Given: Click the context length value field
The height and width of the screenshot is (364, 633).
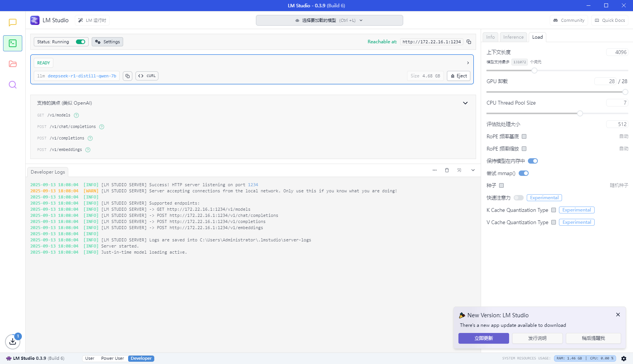Looking at the screenshot, I should 617,52.
